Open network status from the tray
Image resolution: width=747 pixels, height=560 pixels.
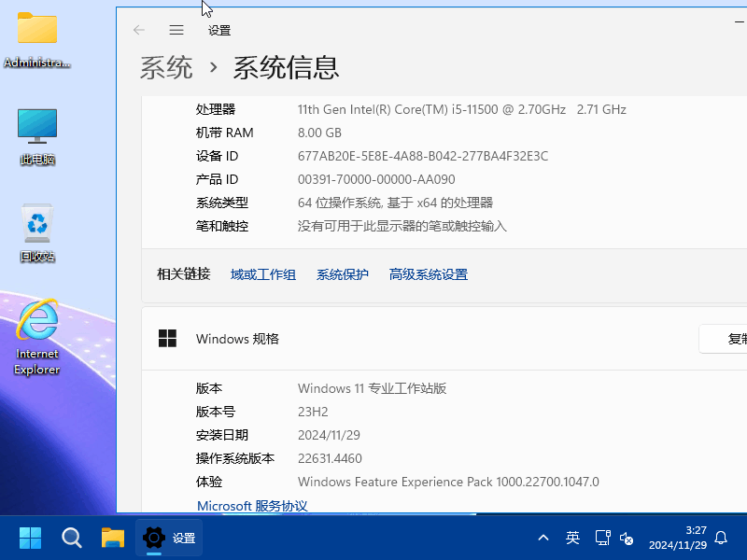click(603, 539)
